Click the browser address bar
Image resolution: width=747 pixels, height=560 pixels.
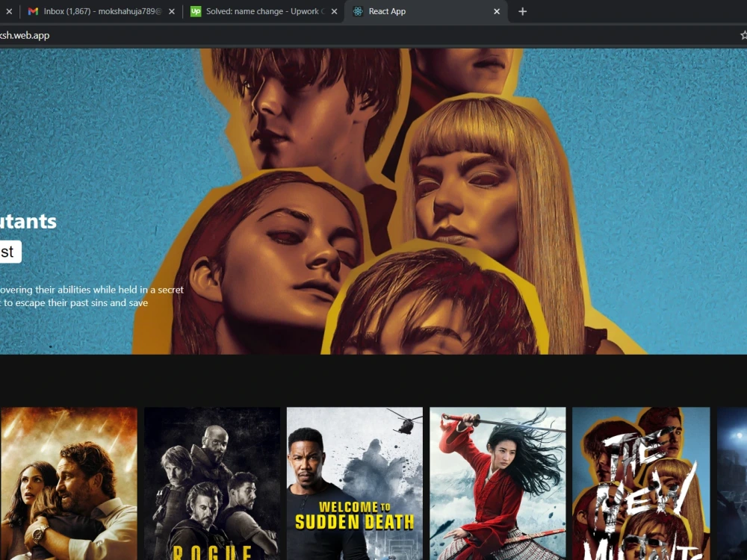pyautogui.click(x=299, y=35)
